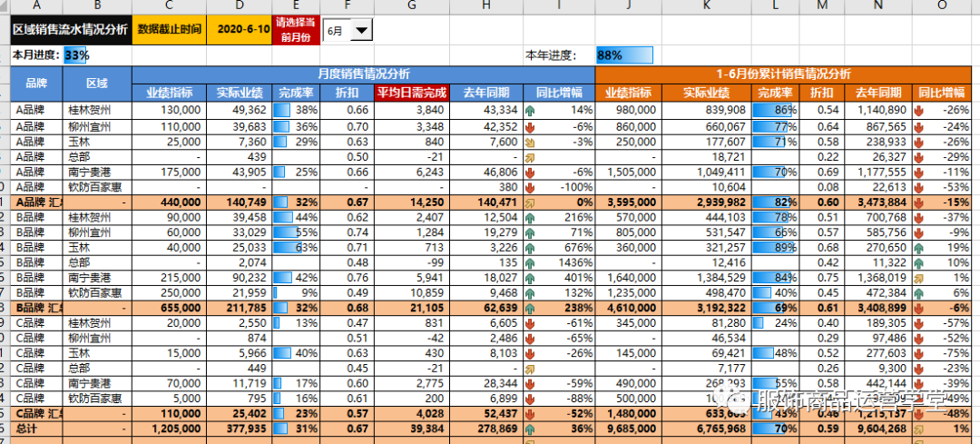Select the total cell 1,205,000
This screenshot has width=980, height=444.
170,429
